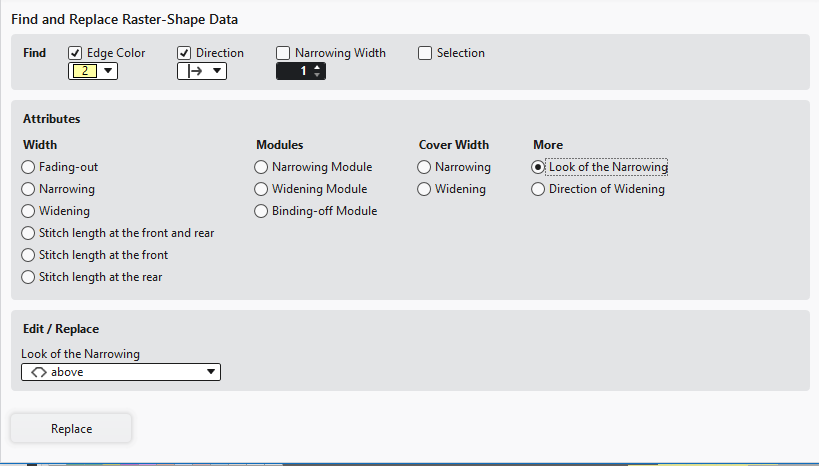The height and width of the screenshot is (466, 819).
Task: Enable the Narrowing Width checkbox
Action: [x=284, y=53]
